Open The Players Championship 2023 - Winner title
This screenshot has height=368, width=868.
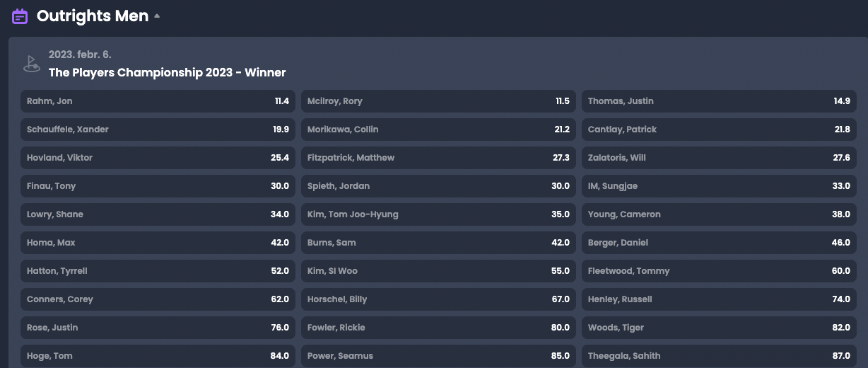pos(168,72)
